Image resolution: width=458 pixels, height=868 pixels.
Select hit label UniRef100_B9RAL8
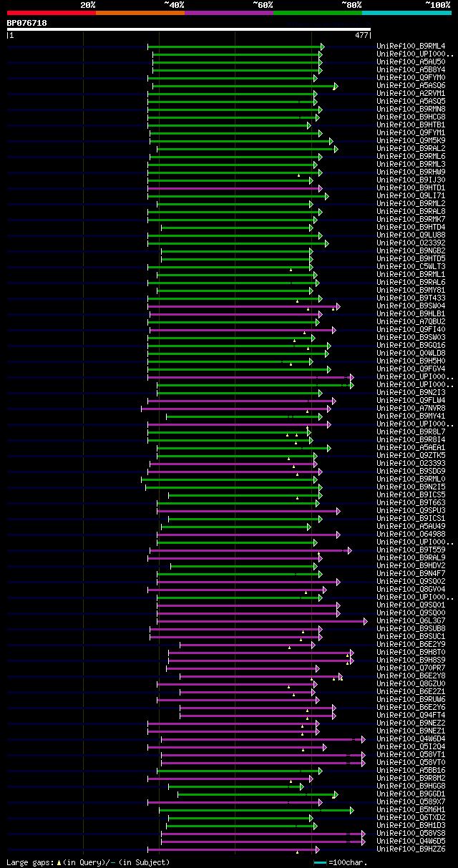click(x=411, y=212)
